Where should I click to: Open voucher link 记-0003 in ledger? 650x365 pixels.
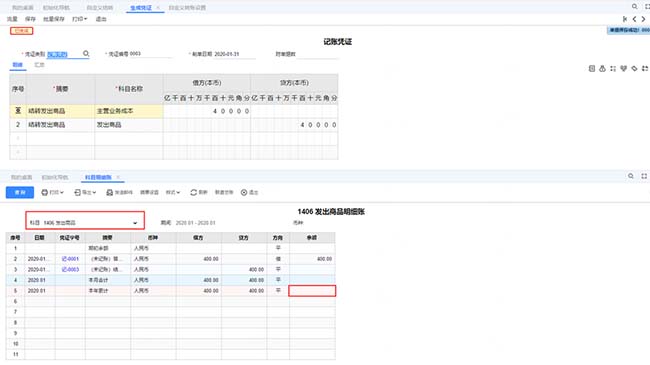pos(70,270)
